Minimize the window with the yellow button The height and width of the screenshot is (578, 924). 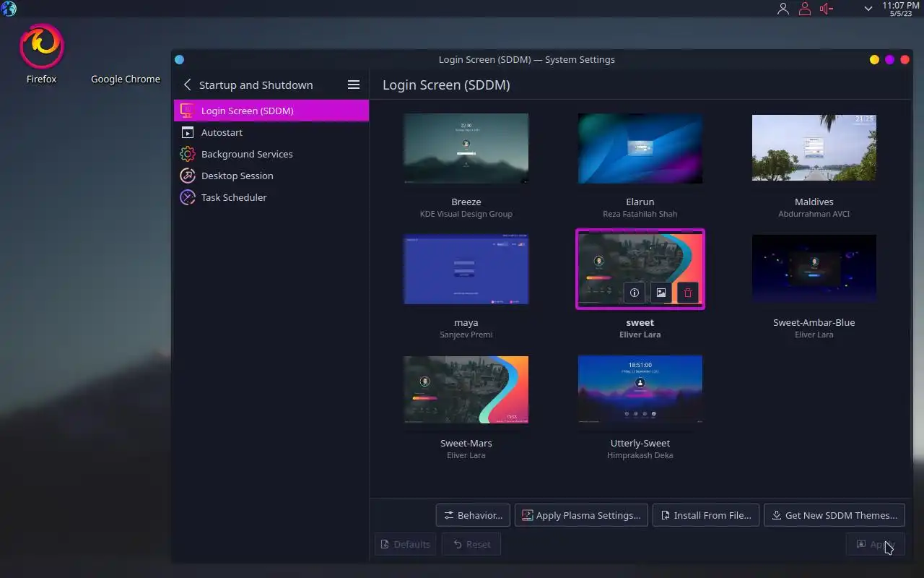tap(874, 60)
